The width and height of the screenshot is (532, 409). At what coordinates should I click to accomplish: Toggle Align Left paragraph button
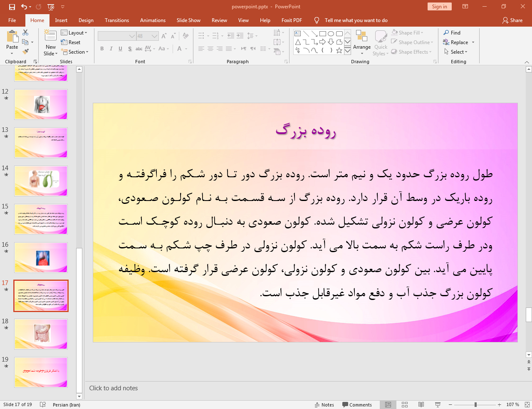[x=201, y=49]
